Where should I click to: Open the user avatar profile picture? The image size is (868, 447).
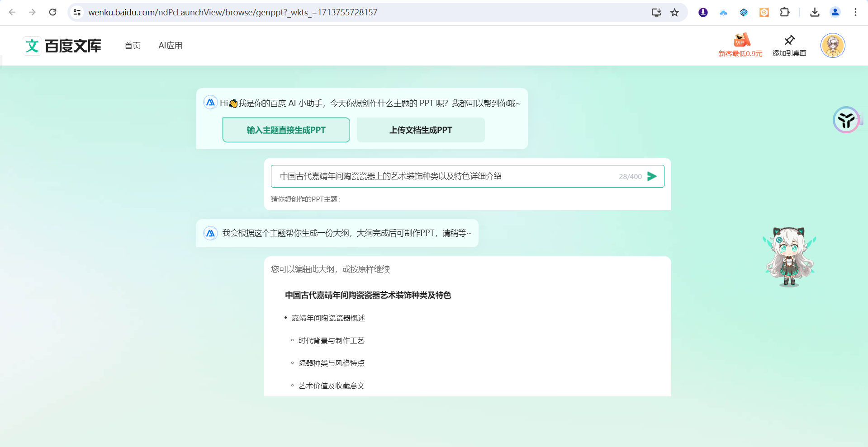click(833, 46)
